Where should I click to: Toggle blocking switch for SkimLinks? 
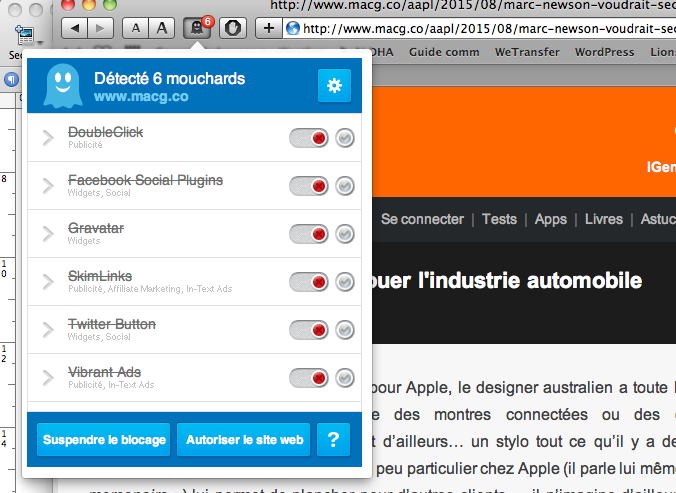coord(309,282)
